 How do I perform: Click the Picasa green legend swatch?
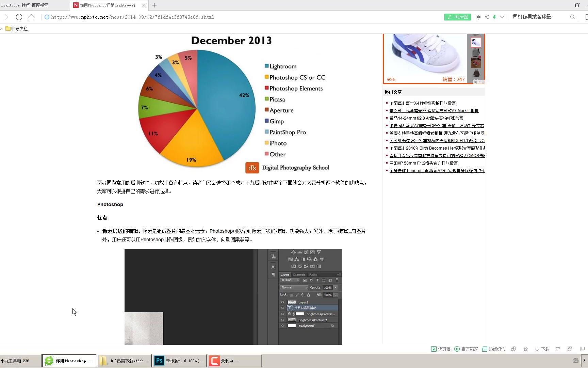coord(267,99)
